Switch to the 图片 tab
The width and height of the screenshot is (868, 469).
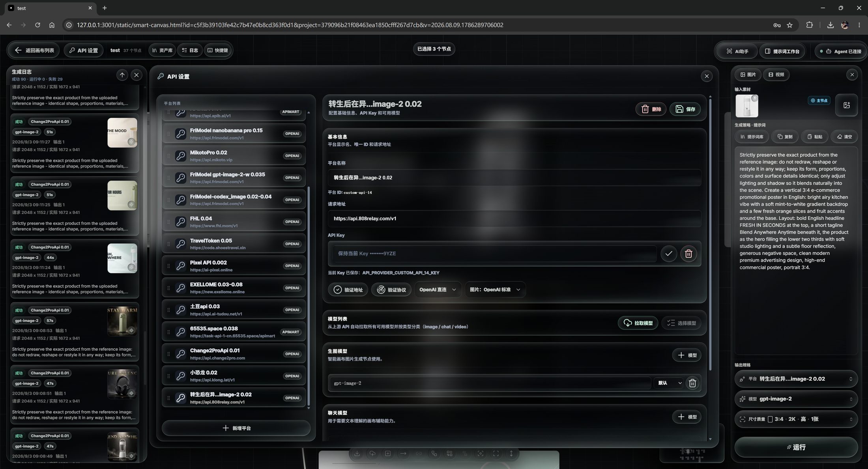[748, 75]
